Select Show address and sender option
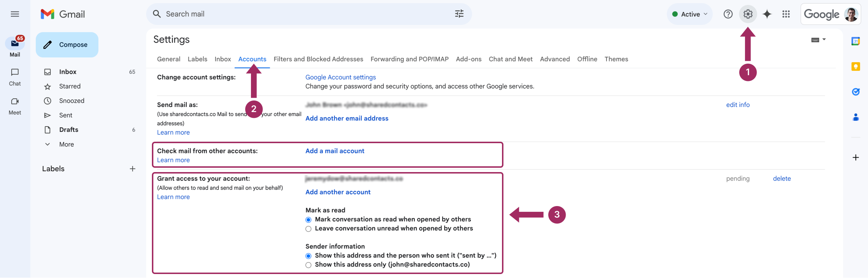Viewport: 868px width, 278px height. tap(309, 256)
